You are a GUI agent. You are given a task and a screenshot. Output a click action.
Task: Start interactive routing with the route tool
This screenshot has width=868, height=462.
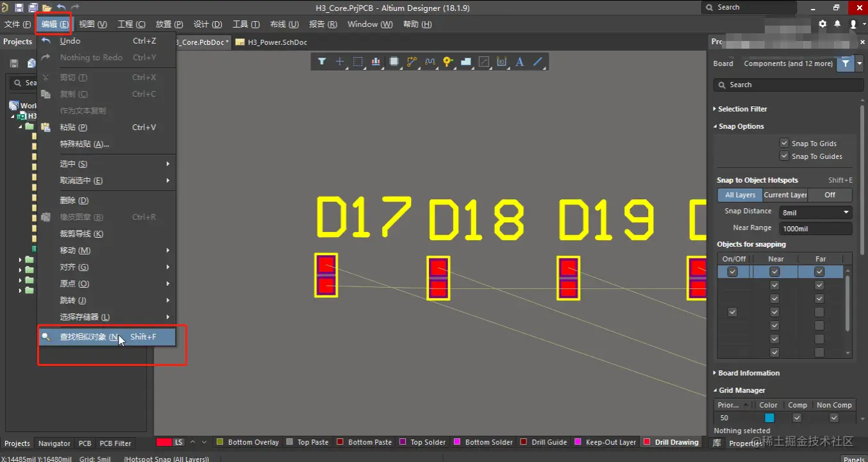click(x=412, y=62)
